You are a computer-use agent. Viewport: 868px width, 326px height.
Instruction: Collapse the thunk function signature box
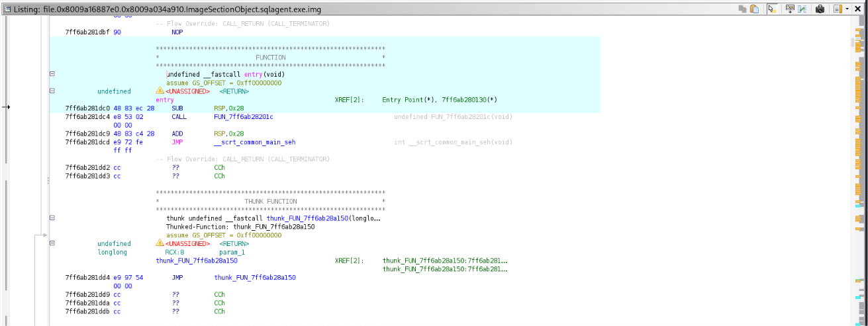[52, 218]
